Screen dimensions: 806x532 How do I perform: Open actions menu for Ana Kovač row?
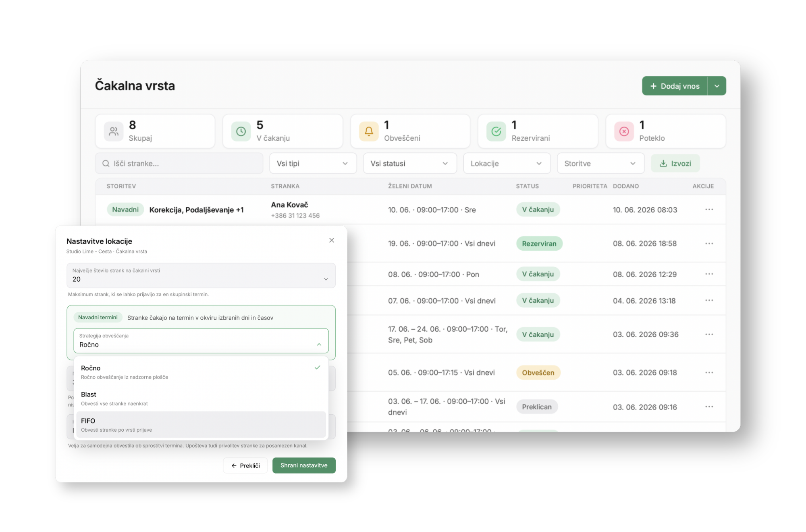pos(709,210)
